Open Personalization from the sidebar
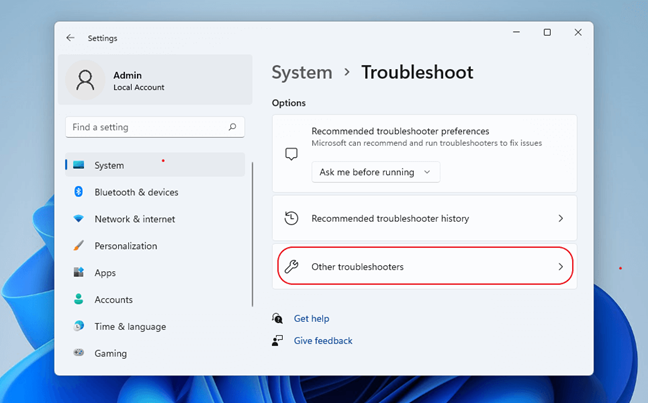Image resolution: width=648 pixels, height=403 pixels. [x=125, y=246]
